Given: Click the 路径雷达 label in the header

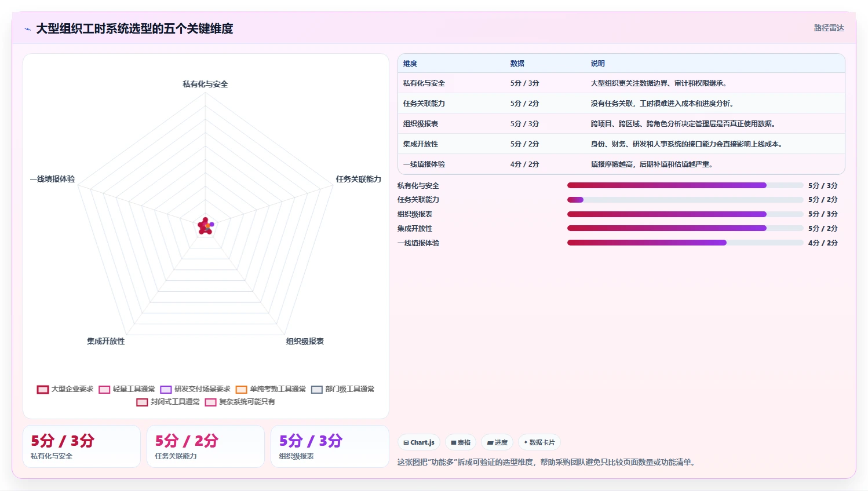Looking at the screenshot, I should [829, 28].
